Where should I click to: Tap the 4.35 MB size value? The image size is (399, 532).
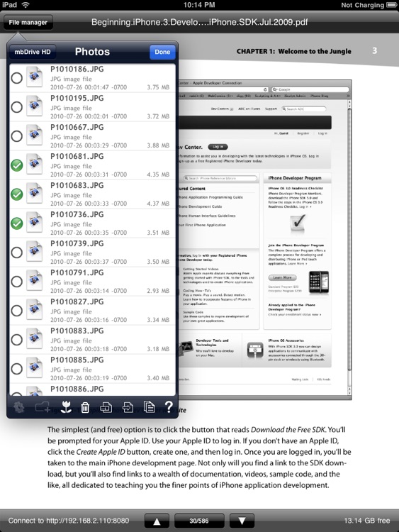tap(158, 174)
